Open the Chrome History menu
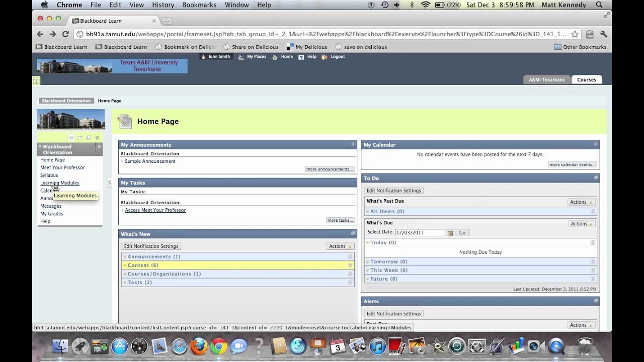Image resolution: width=644 pixels, height=362 pixels. 163,5
